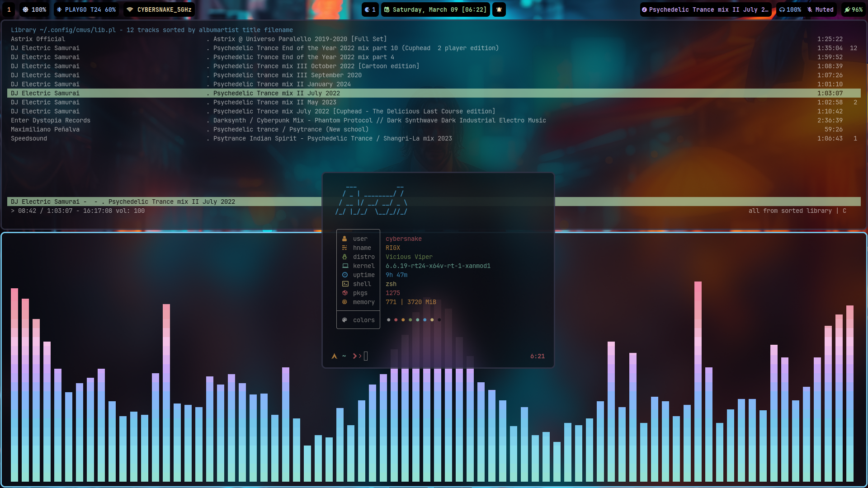The image size is (868, 488).
Task: Select Psychedelic Trance mix II May 2023
Action: point(274,102)
